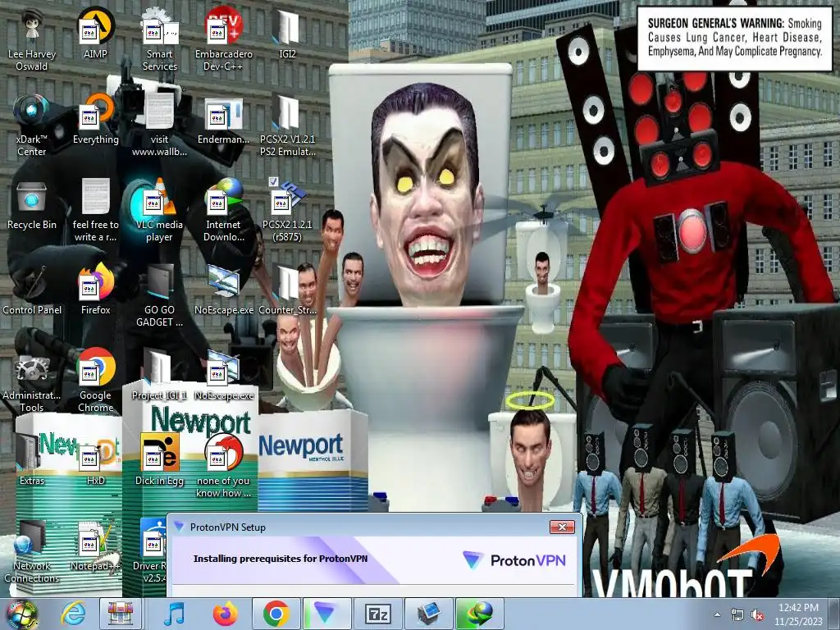Select the Project_IGI_1 folder
This screenshot has height=630, width=840.
click(159, 374)
